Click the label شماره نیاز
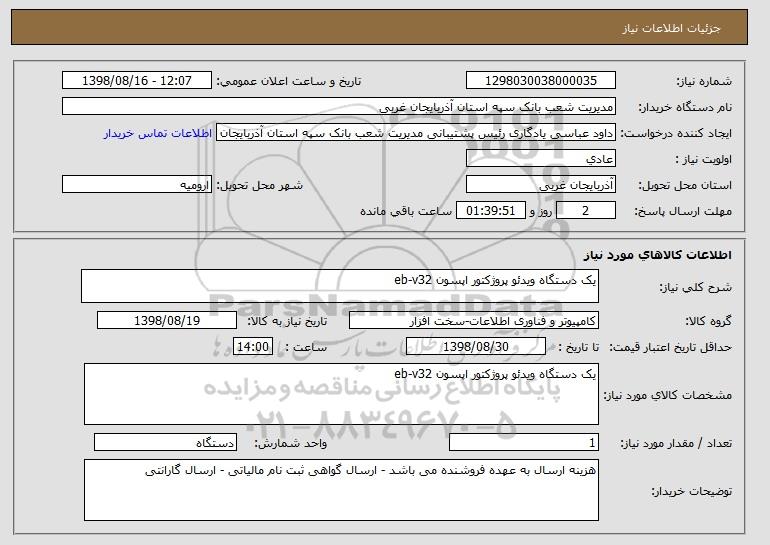Screen dimensions: 770x545 704,81
